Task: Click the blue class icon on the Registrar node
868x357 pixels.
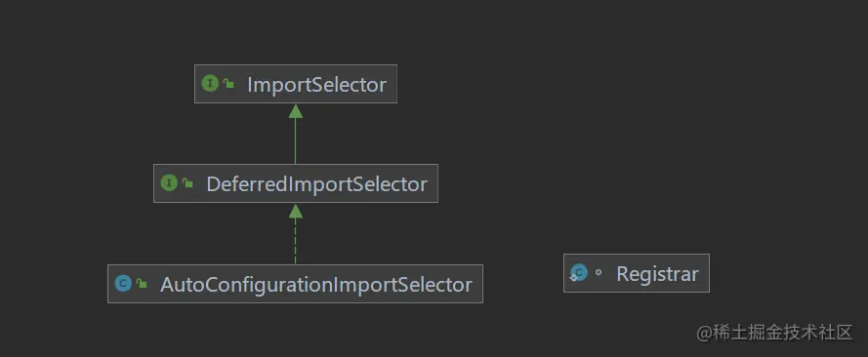Action: pos(578,273)
